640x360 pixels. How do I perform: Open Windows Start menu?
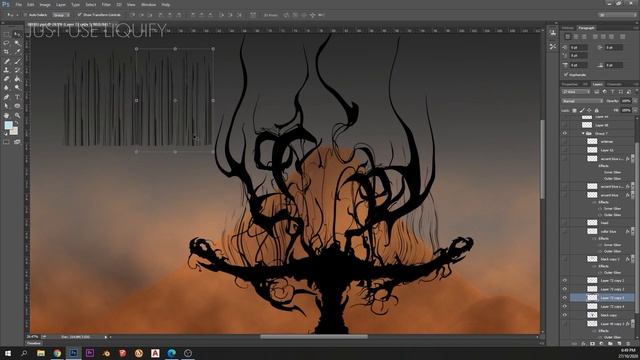click(8, 353)
